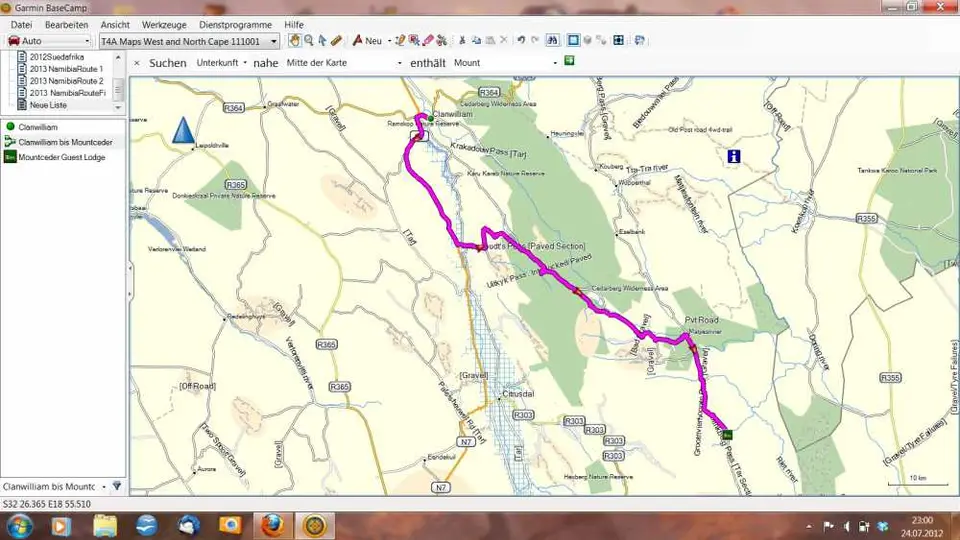Viewport: 960px width, 540px height.
Task: Click the Paste icon in toolbar
Action: pyautogui.click(x=490, y=40)
